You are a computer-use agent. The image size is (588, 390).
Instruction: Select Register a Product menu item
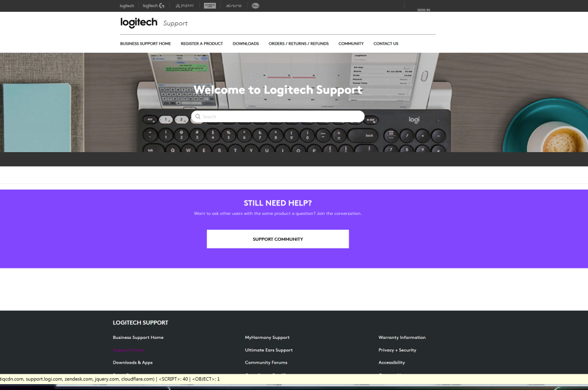coord(202,43)
